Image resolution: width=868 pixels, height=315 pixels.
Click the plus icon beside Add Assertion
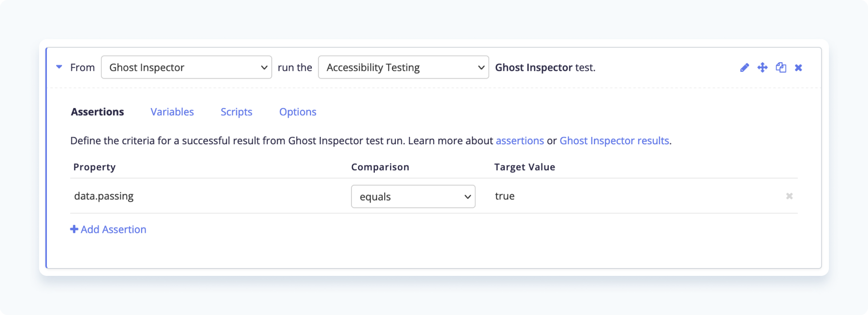click(x=74, y=229)
